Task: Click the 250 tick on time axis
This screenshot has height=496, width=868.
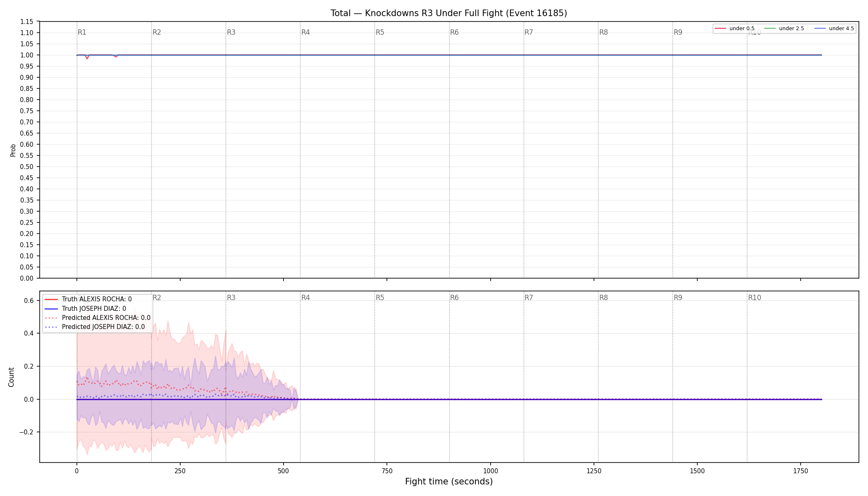Action: [x=180, y=471]
